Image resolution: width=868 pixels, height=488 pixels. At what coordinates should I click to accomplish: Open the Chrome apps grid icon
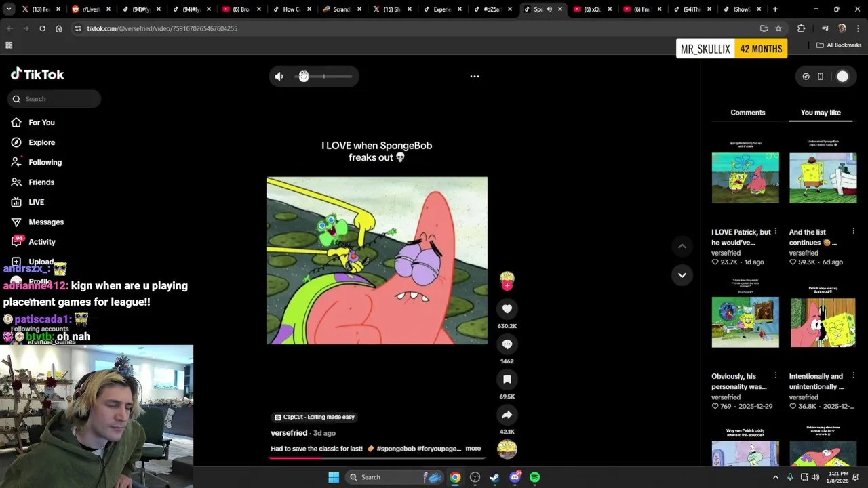9,45
